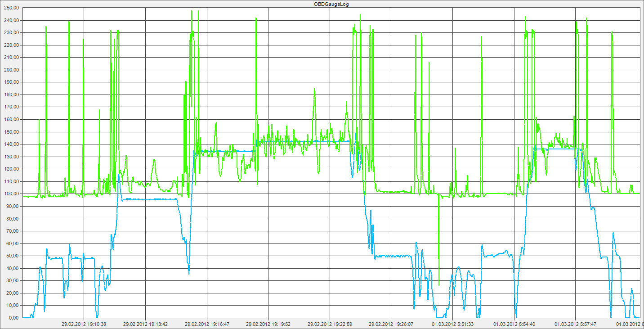Select the 29.02.2012 19:10:38 time label
Viewport: 644px width, 329px height.
84,324
